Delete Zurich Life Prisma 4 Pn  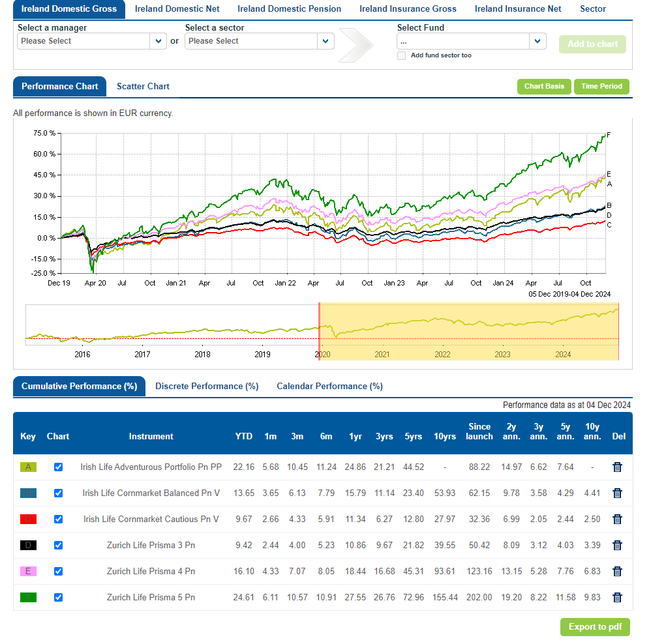coord(617,572)
